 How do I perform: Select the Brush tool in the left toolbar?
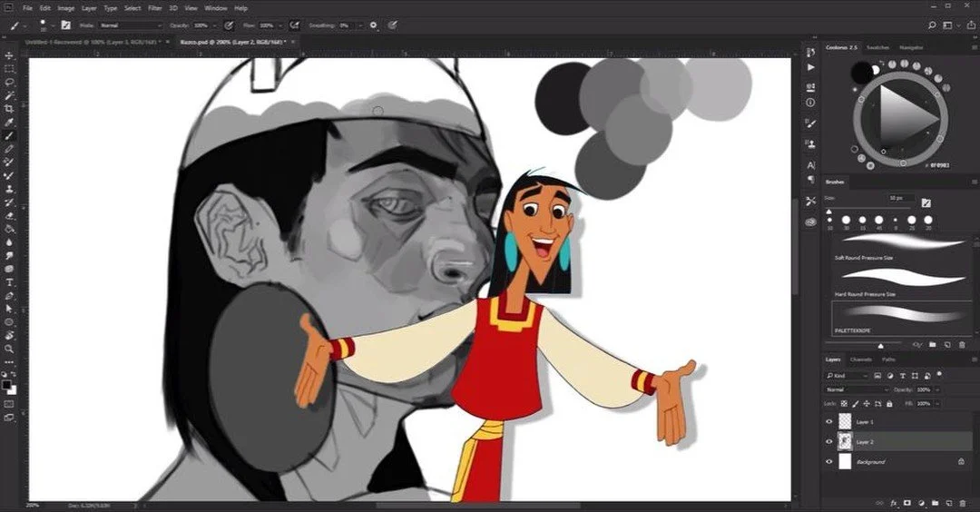(x=9, y=135)
